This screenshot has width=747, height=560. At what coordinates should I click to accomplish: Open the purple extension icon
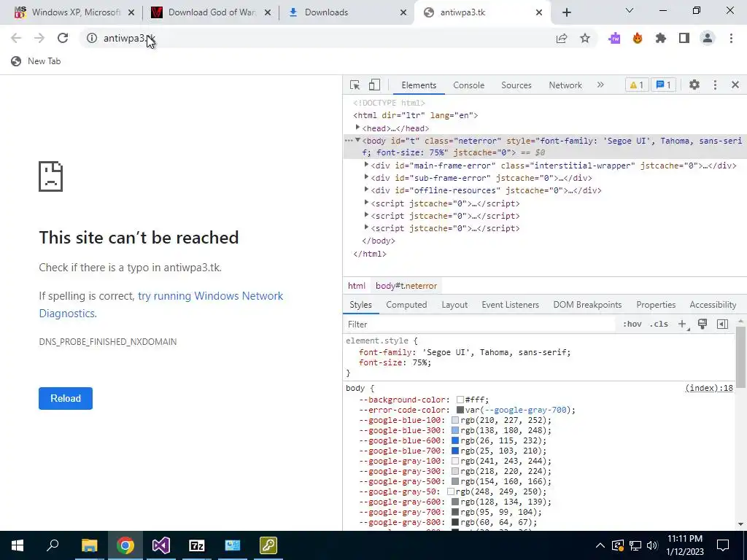point(614,38)
